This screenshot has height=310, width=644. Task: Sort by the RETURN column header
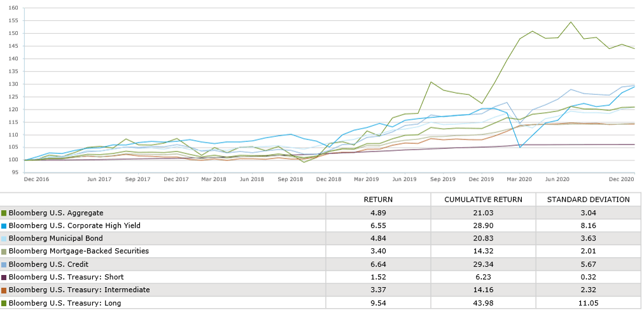(x=378, y=199)
